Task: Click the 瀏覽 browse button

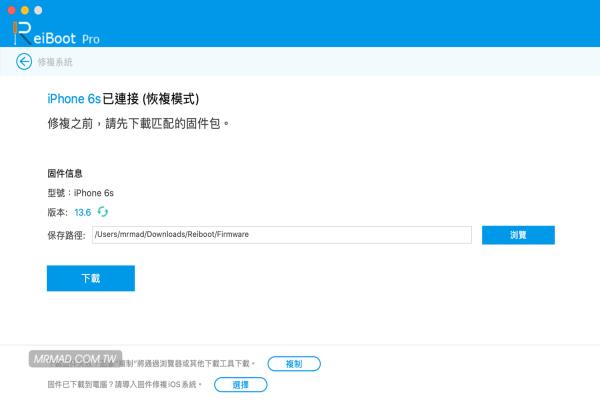Action: point(518,235)
